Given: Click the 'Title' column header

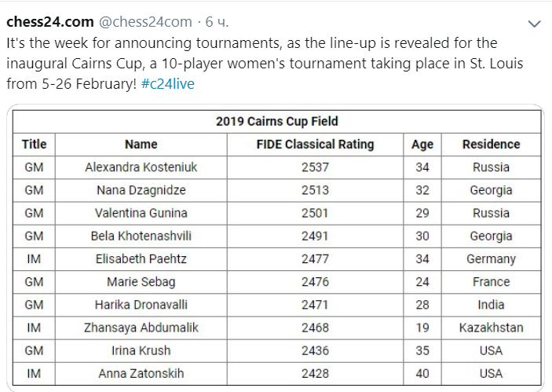Looking at the screenshot, I should click(35, 144).
